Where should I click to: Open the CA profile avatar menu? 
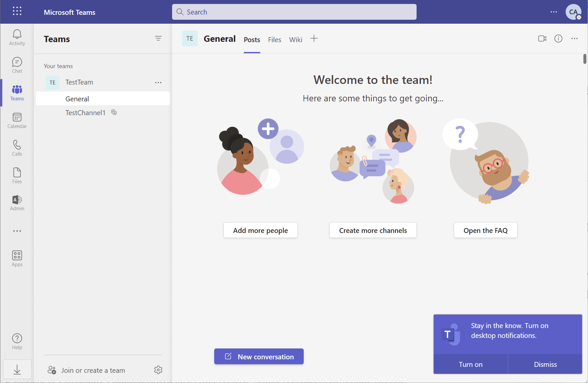coord(574,12)
